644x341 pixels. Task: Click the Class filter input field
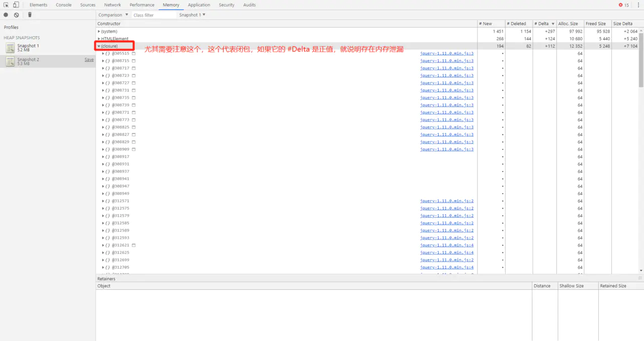click(153, 15)
